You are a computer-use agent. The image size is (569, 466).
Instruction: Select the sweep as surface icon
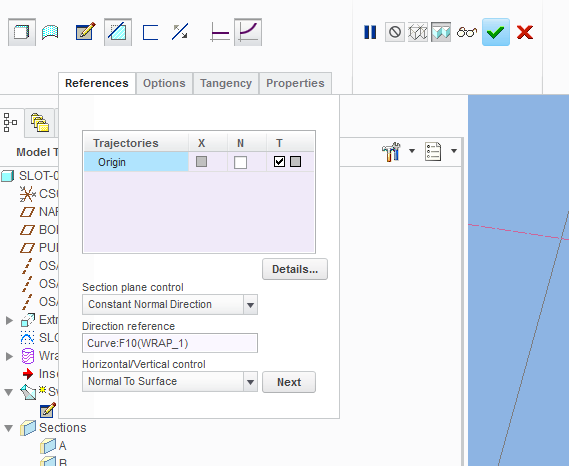coord(50,32)
